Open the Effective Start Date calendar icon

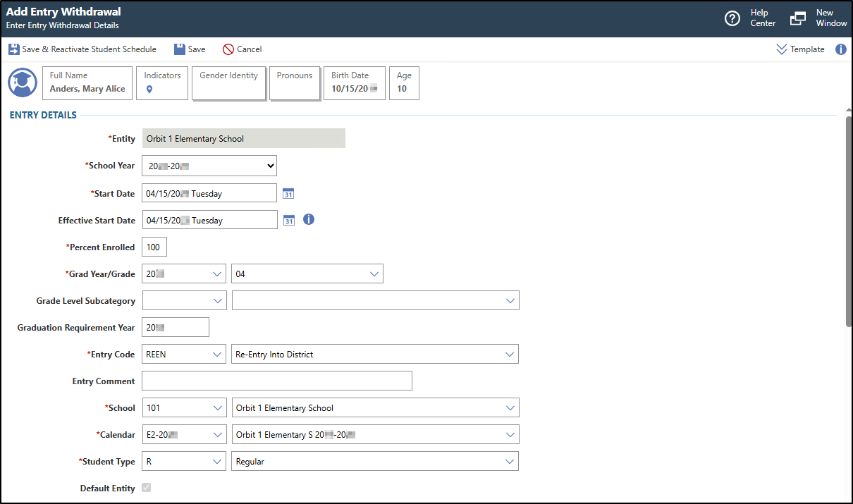point(288,219)
